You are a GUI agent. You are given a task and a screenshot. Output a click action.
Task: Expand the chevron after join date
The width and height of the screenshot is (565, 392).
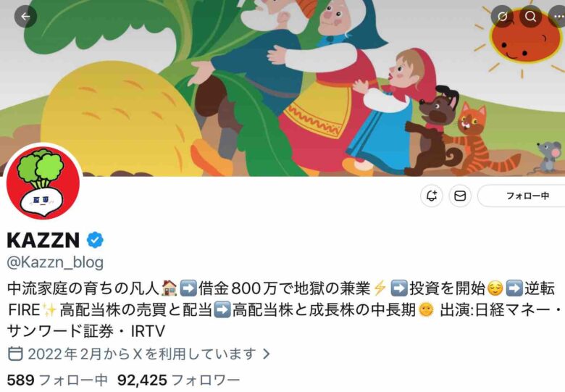267,354
